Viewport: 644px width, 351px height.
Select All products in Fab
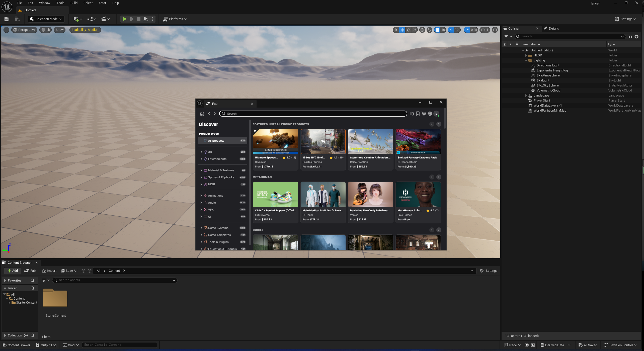222,141
